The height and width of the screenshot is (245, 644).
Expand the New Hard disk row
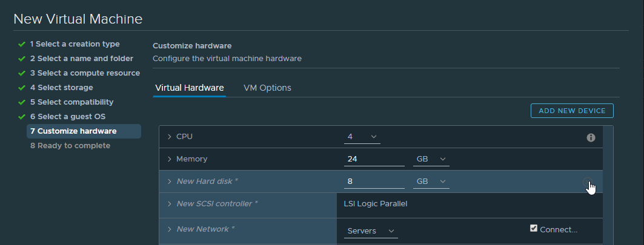coord(170,181)
